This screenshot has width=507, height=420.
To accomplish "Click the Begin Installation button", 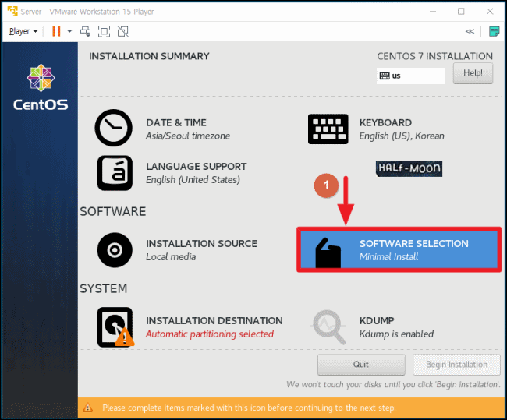I will (x=456, y=365).
